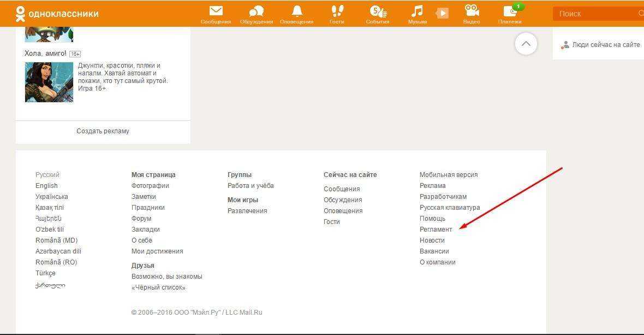Viewport: 644px width, 335px height.
Task: Open Новости footer link
Action: (x=432, y=240)
